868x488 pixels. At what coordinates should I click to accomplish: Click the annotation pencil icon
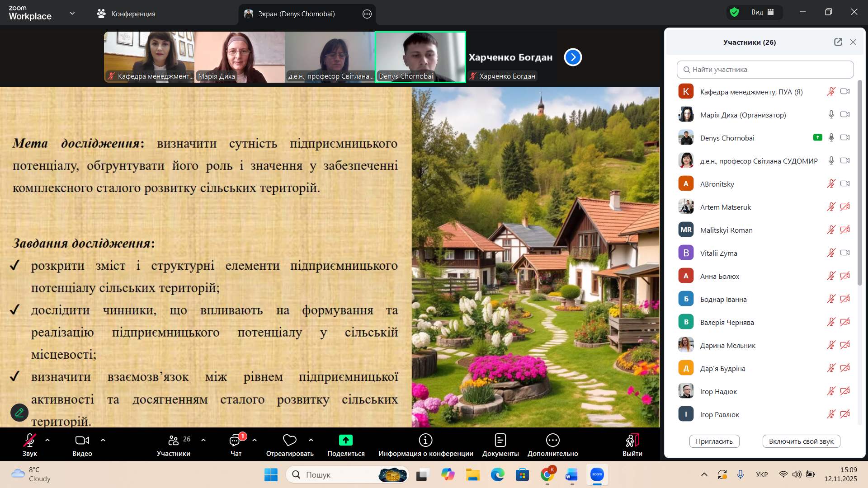coord(19,413)
